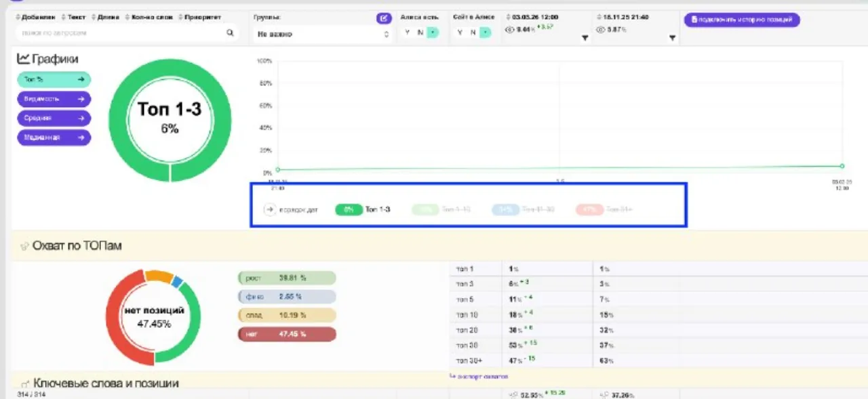Toggle the Топ 1-3 series in the legend

coord(363,210)
